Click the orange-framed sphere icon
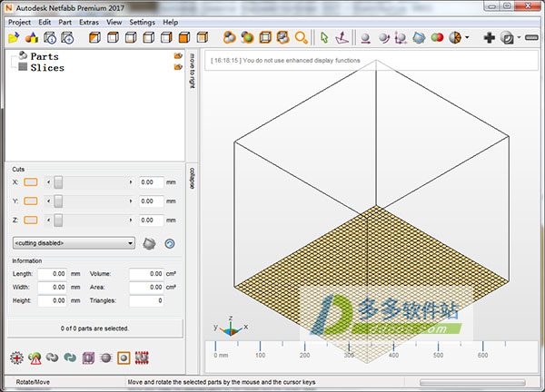This screenshot has width=545, height=392. 124,358
